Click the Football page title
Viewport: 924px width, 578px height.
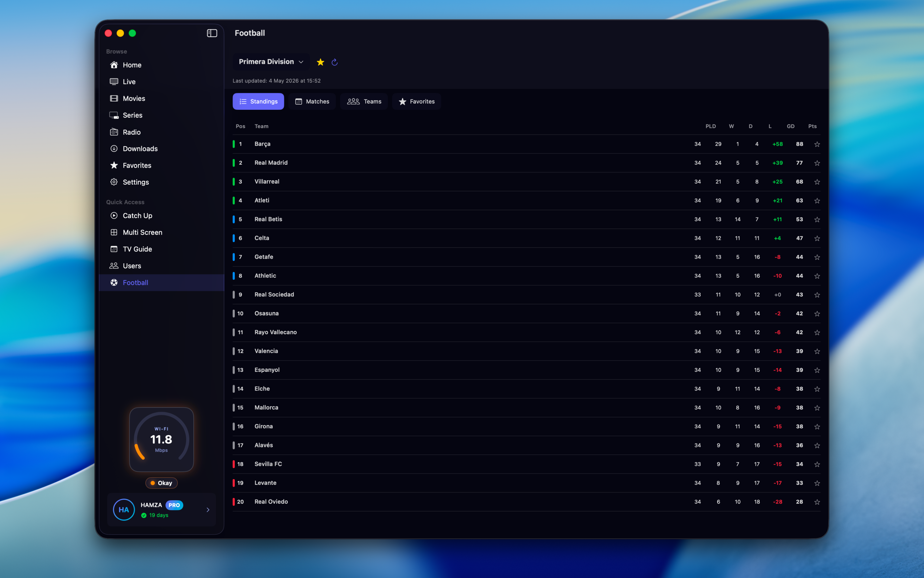tap(250, 33)
